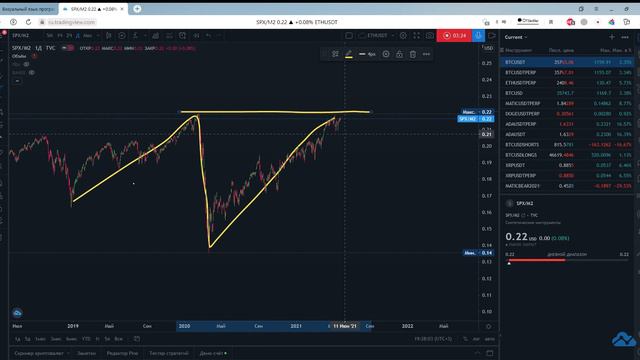
Task: Select BTCUSDTPERP in the watchlist
Action: click(568, 73)
